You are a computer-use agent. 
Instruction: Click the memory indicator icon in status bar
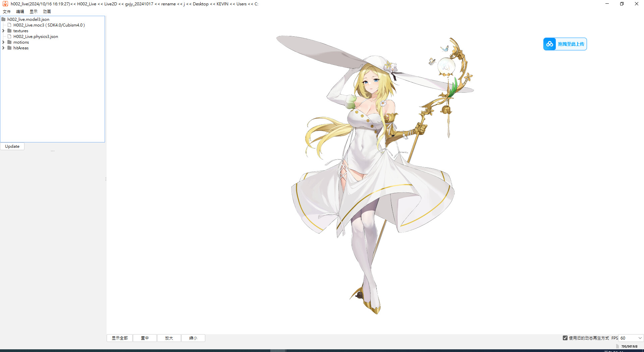(x=618, y=346)
